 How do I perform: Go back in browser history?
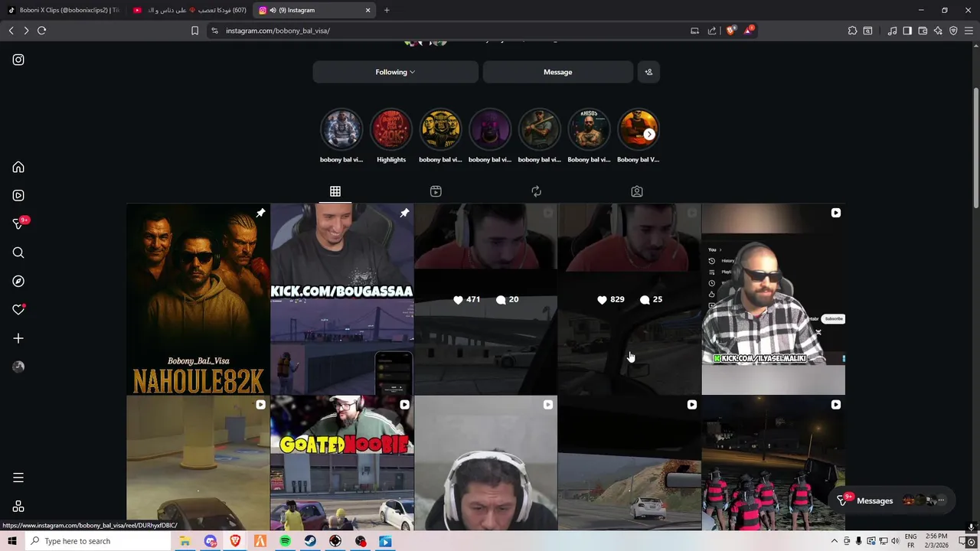pyautogui.click(x=11, y=31)
